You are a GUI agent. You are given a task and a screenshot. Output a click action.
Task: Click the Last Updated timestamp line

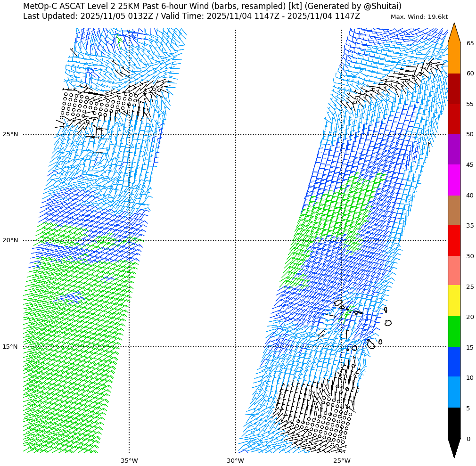click(191, 16)
